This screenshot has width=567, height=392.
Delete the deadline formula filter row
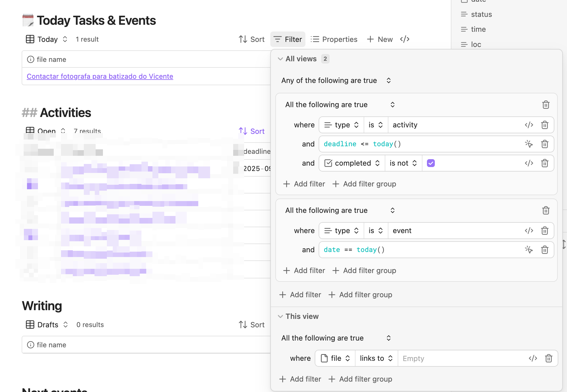pyautogui.click(x=545, y=144)
